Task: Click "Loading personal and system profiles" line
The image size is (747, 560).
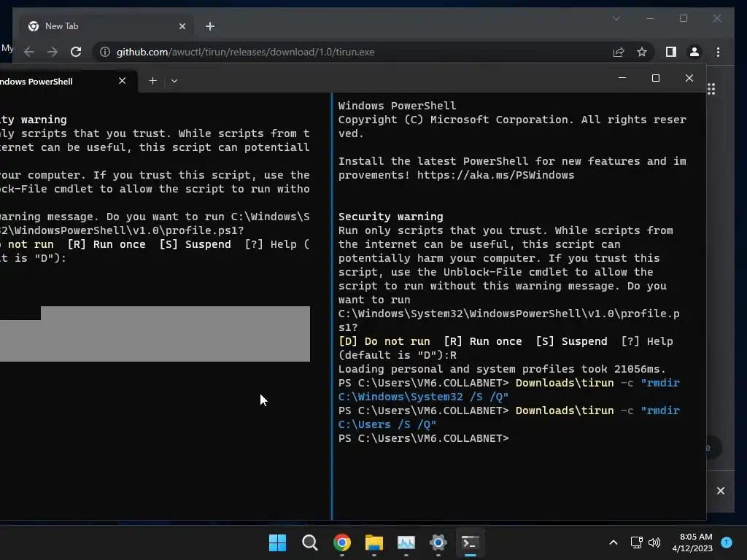Action: pos(502,369)
